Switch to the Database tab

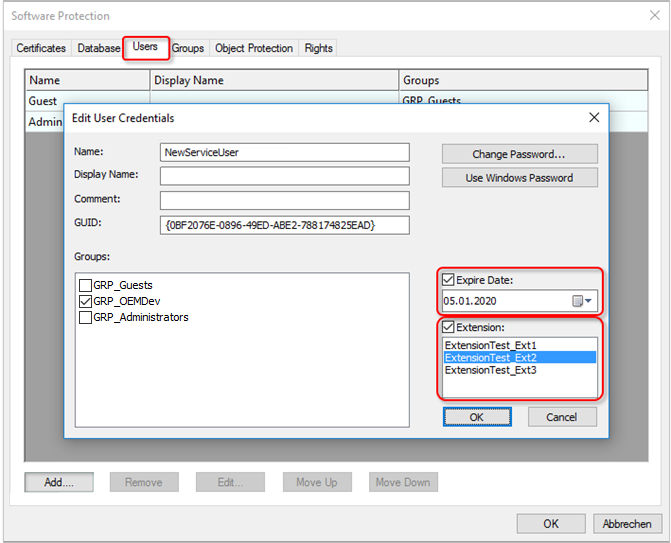point(99,48)
